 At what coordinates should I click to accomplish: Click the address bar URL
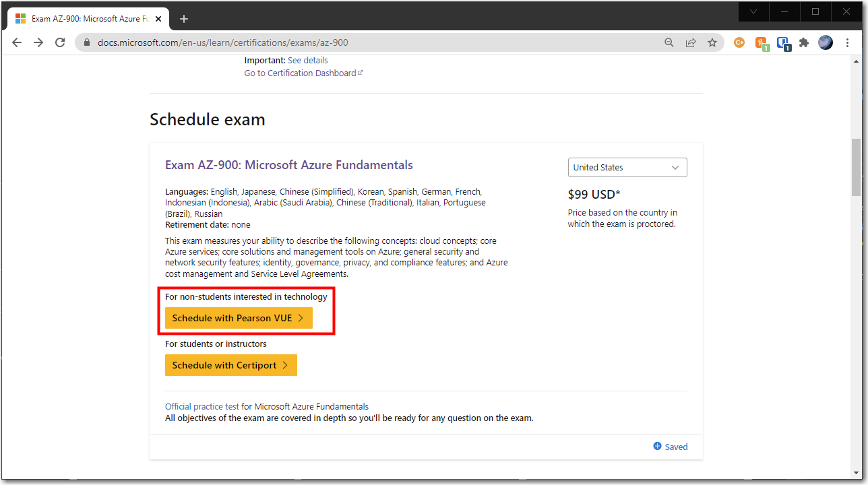pyautogui.click(x=223, y=42)
